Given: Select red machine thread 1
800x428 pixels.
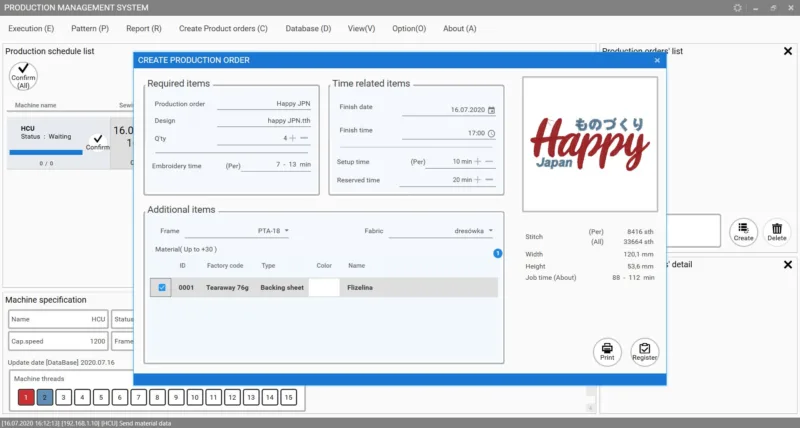Looking at the screenshot, I should [x=26, y=397].
